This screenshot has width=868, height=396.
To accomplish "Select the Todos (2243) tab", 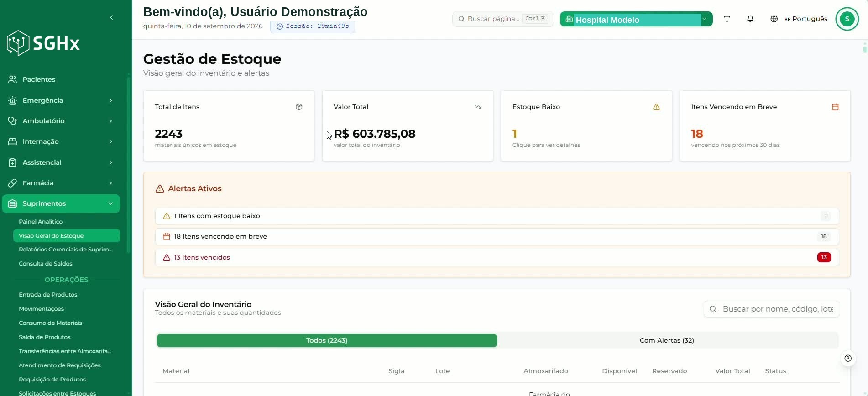I will point(327,340).
